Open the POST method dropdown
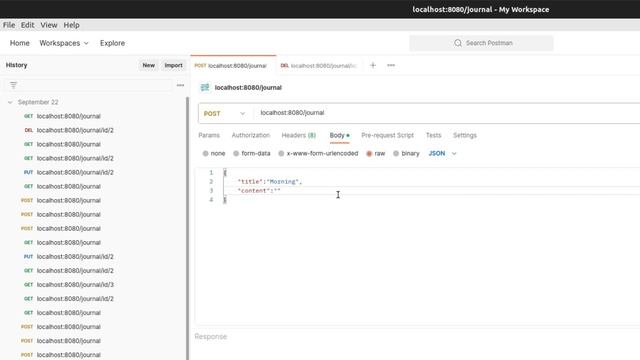The image size is (640, 360). coord(225,113)
